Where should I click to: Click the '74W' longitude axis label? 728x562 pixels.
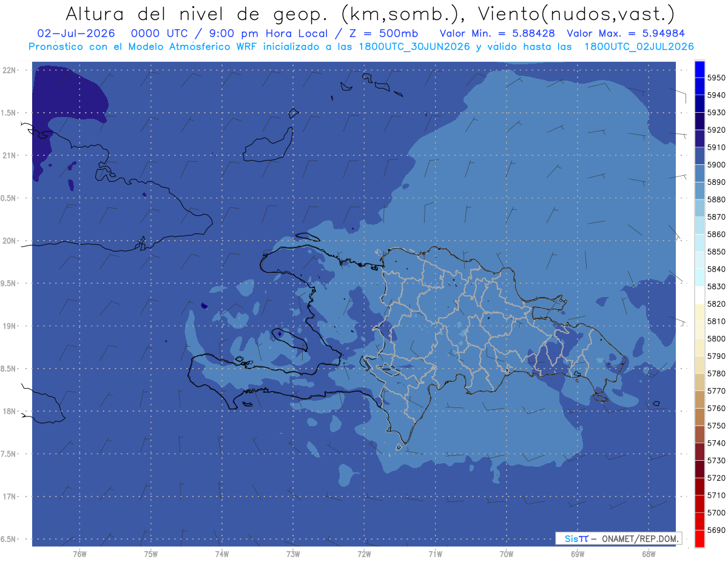tap(222, 554)
